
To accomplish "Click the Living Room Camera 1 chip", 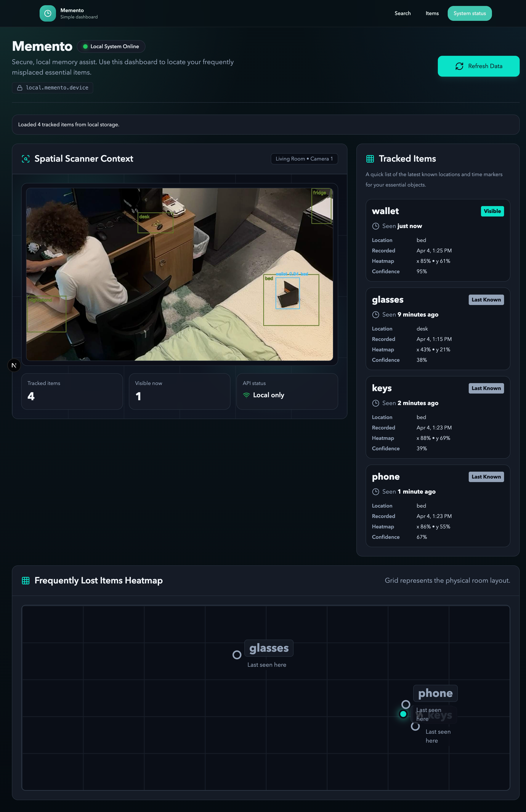I will (304, 159).
